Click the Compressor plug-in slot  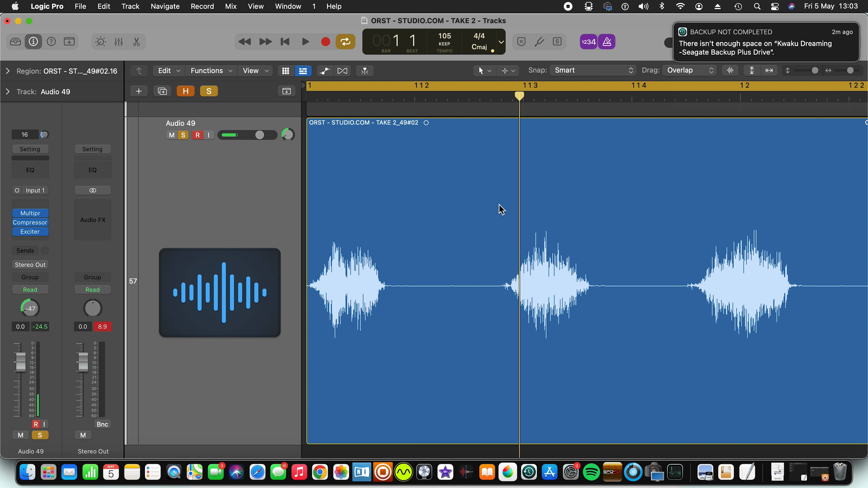tap(30, 222)
